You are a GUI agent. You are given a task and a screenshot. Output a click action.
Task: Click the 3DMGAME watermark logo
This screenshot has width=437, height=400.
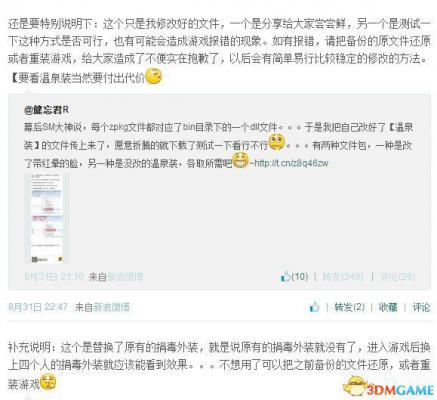pos(400,390)
